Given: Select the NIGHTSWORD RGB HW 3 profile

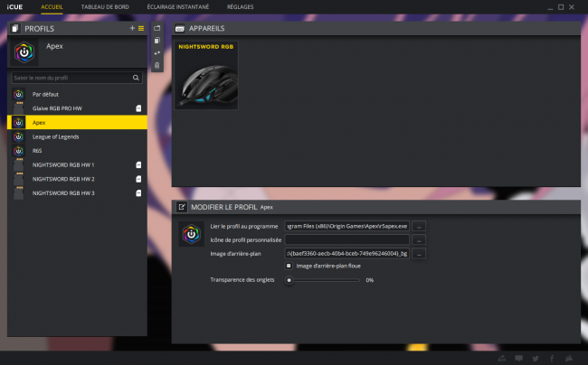Looking at the screenshot, I should point(77,193).
